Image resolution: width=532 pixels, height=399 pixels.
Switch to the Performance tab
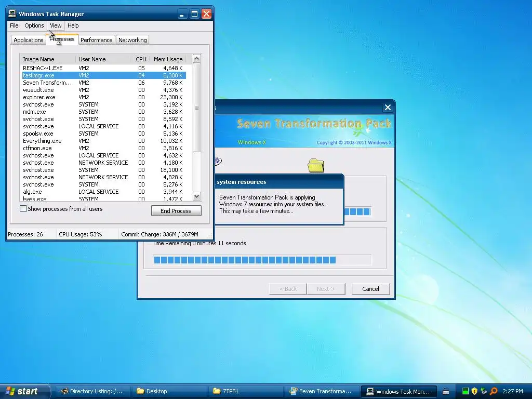click(x=96, y=40)
